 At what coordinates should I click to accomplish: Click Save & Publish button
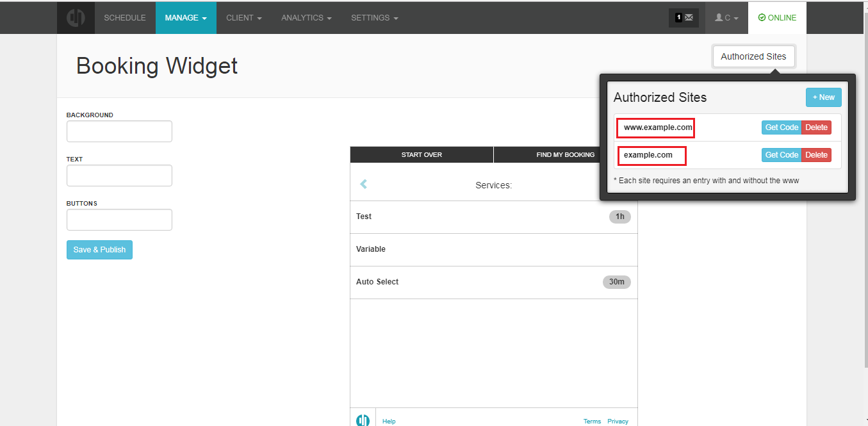99,250
